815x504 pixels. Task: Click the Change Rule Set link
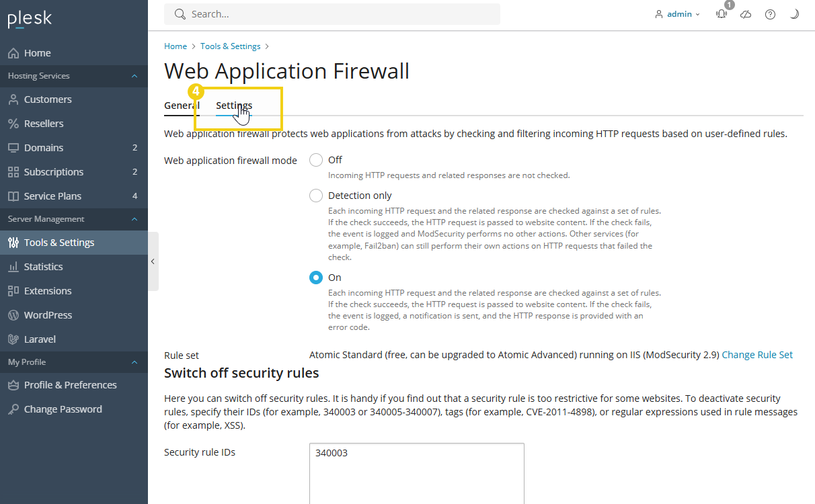tap(757, 355)
